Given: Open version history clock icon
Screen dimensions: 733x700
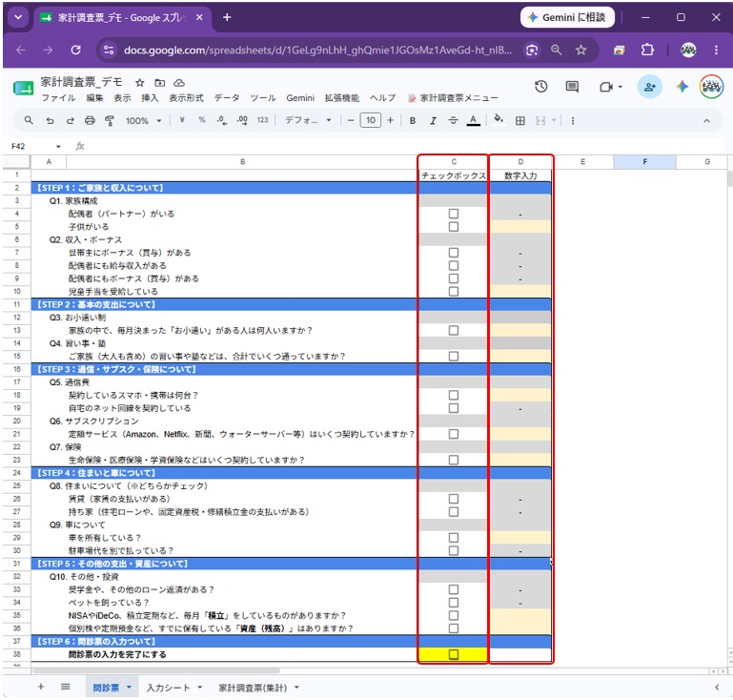Looking at the screenshot, I should click(x=540, y=87).
